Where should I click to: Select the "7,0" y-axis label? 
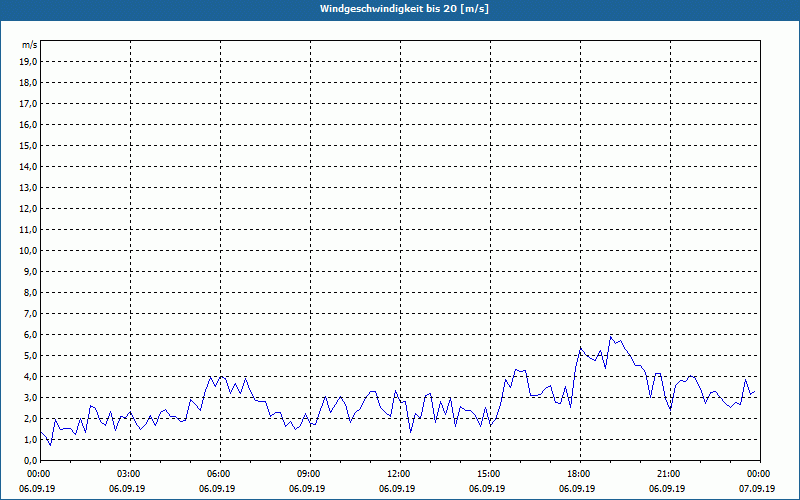pyautogui.click(x=30, y=313)
